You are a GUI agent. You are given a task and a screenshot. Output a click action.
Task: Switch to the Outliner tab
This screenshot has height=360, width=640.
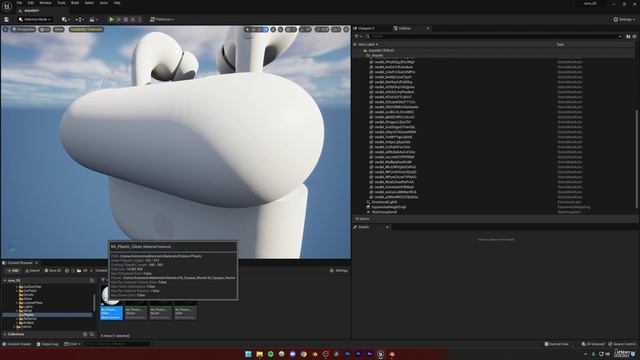point(405,28)
